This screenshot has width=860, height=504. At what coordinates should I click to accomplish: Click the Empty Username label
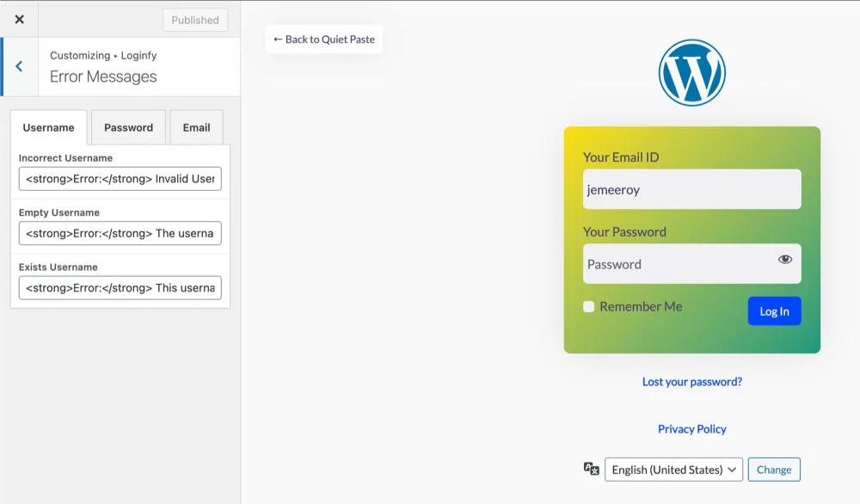tap(58, 212)
